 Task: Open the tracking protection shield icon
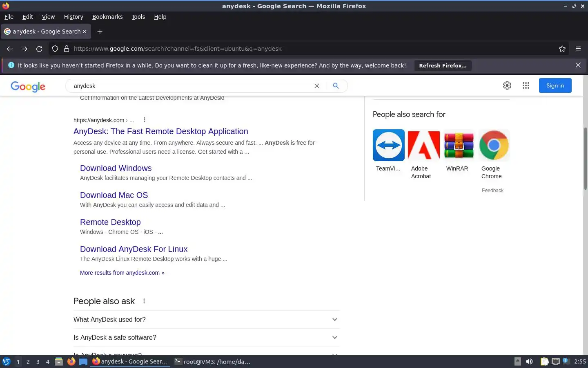click(55, 49)
